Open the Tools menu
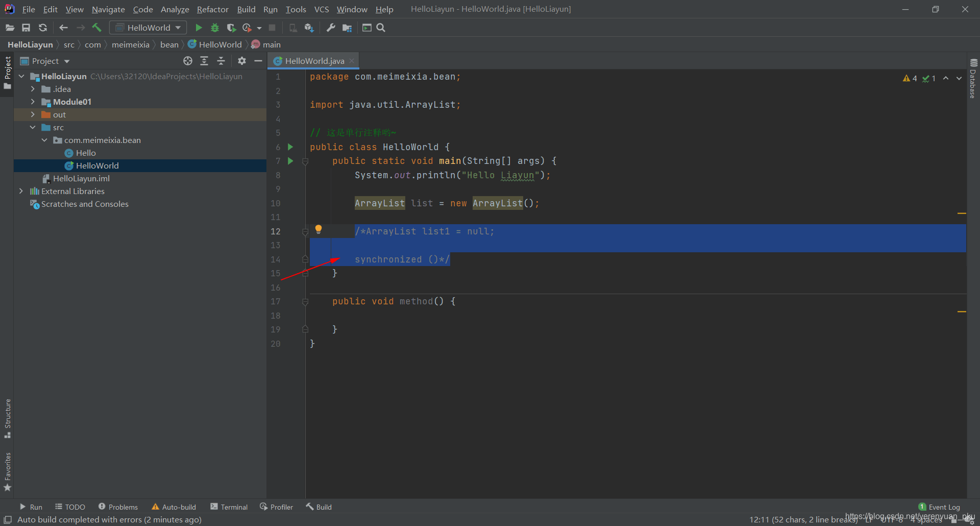980x526 pixels. point(296,9)
